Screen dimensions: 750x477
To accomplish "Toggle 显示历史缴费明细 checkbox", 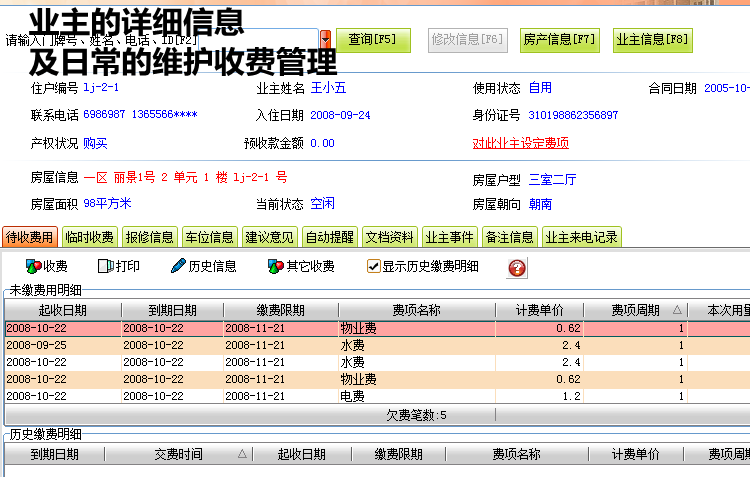I will pyautogui.click(x=373, y=266).
